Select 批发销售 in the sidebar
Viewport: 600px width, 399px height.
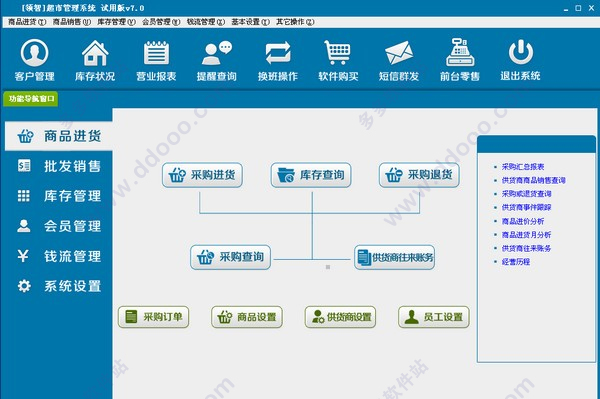tap(59, 166)
